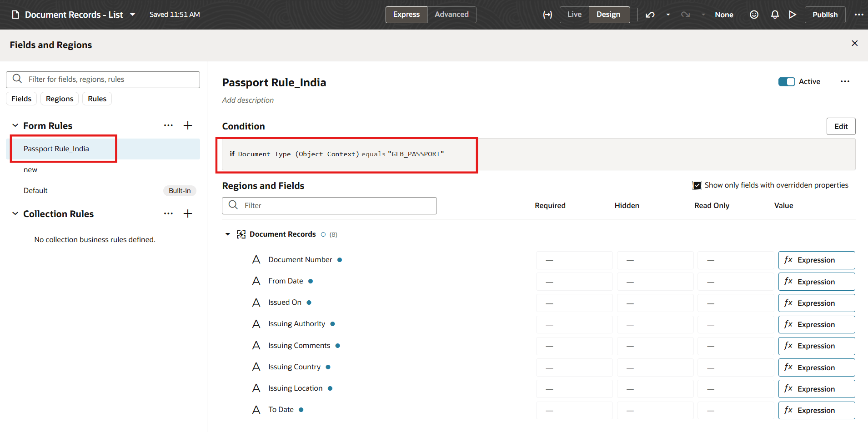
Task: Toggle the Active switch off
Action: click(787, 82)
